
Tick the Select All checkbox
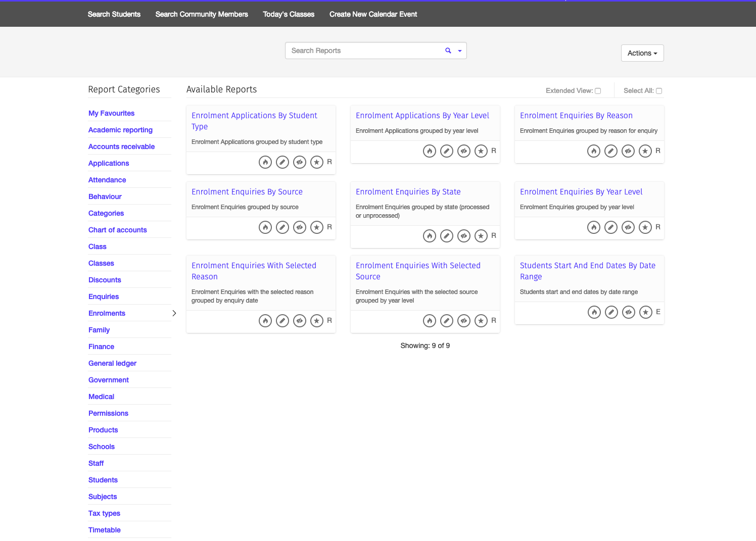pyautogui.click(x=659, y=91)
